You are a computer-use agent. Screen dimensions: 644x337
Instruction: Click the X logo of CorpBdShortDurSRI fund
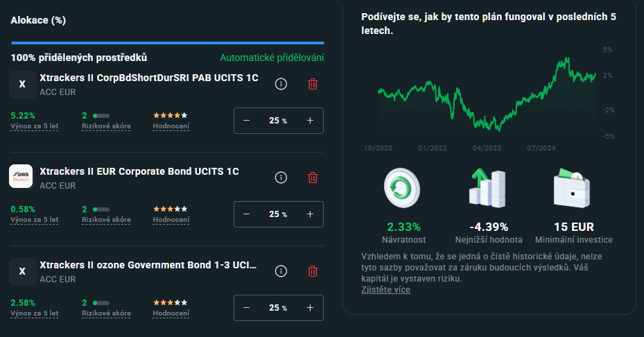point(22,84)
